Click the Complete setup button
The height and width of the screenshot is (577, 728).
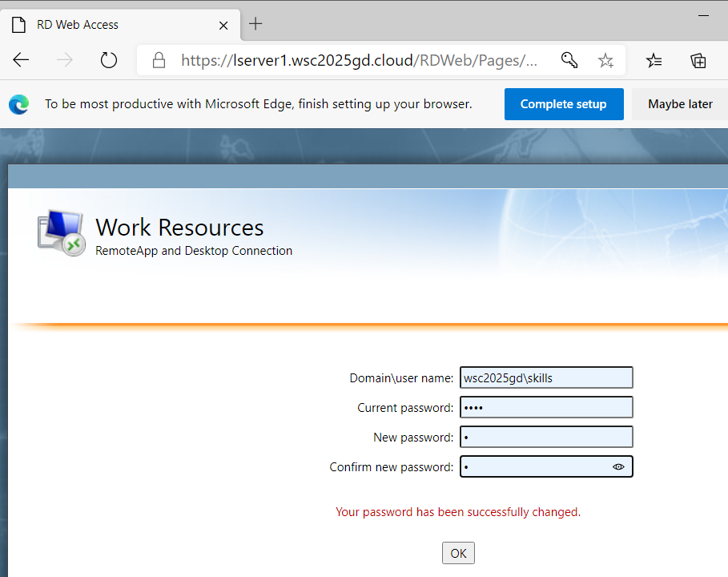pos(564,104)
